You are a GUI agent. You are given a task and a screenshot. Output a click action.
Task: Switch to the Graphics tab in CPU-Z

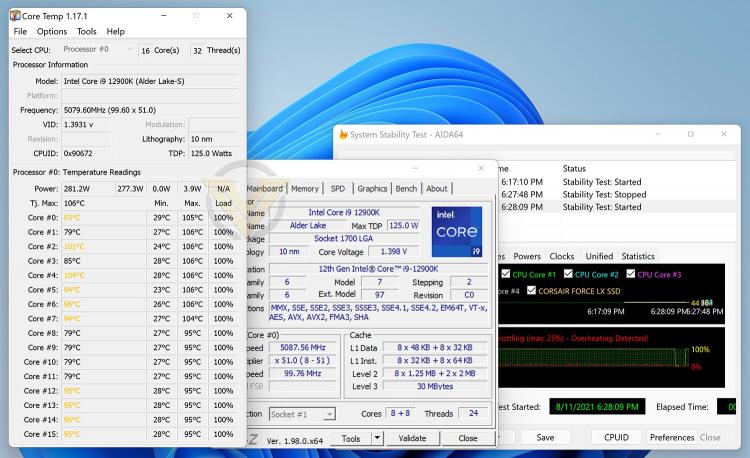372,188
